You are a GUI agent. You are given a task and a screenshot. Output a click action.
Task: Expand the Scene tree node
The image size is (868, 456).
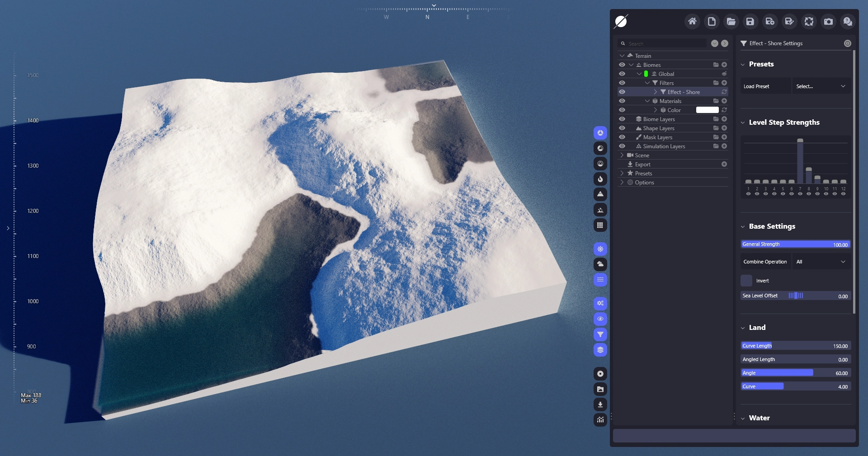[622, 155]
